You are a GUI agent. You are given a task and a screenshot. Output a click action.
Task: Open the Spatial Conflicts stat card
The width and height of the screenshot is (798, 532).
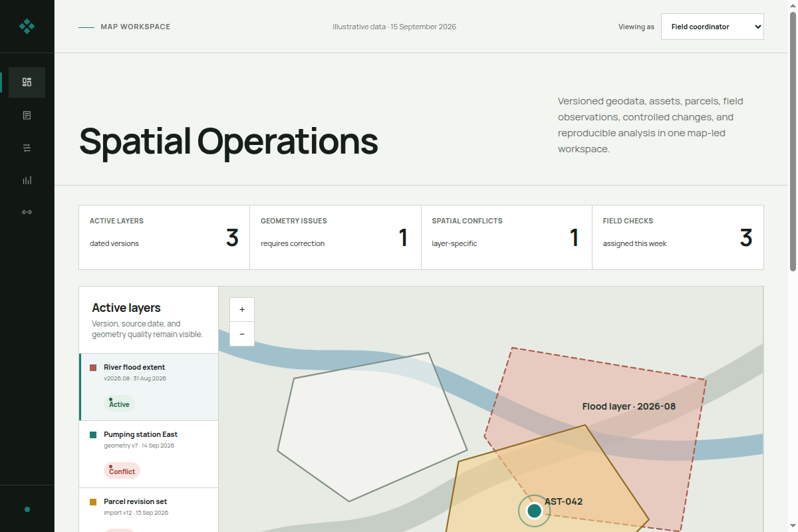507,237
